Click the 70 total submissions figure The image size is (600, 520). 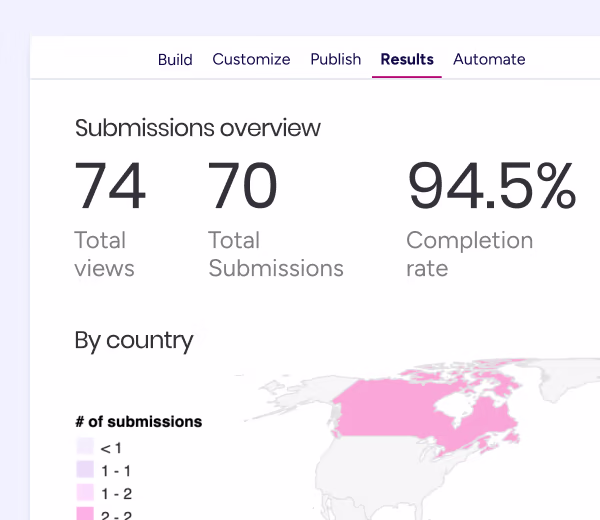(x=243, y=186)
